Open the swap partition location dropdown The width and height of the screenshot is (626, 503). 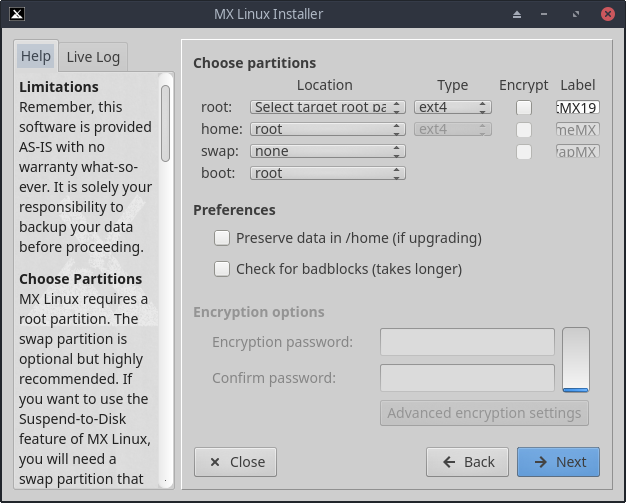pos(328,151)
